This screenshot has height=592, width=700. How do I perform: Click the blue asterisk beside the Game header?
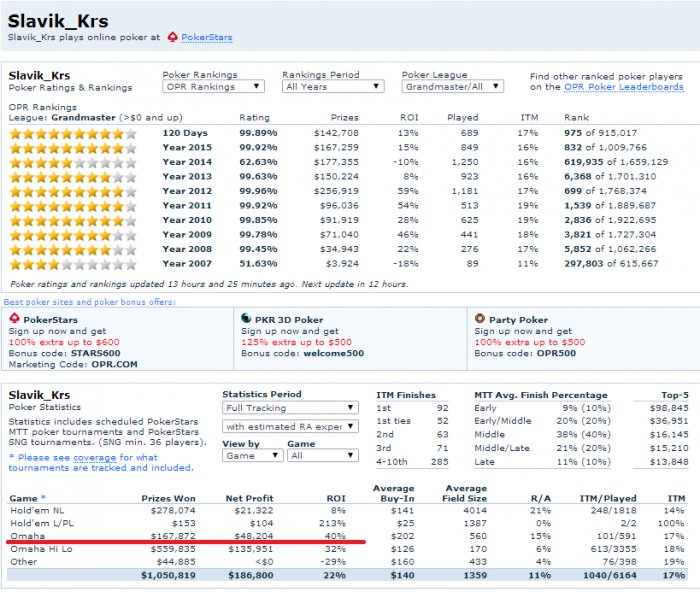43,497
